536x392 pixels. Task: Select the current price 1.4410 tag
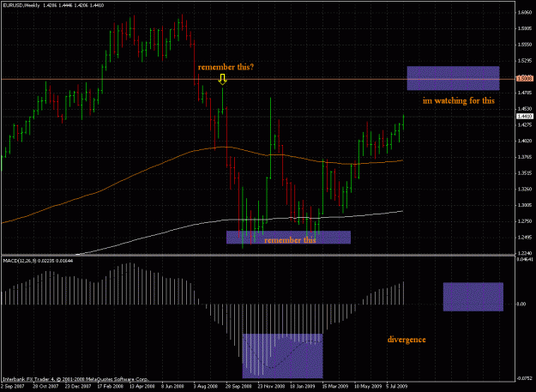[525, 116]
